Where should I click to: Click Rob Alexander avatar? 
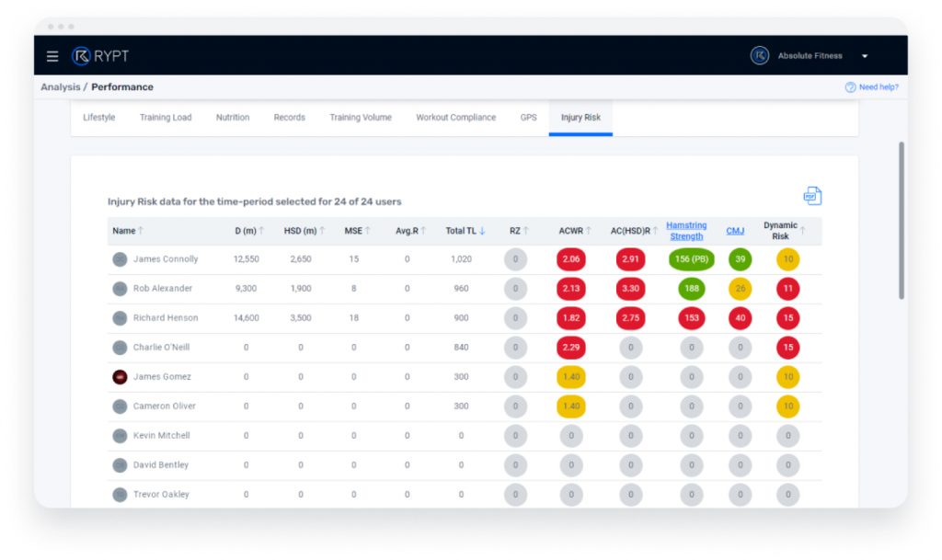point(121,289)
